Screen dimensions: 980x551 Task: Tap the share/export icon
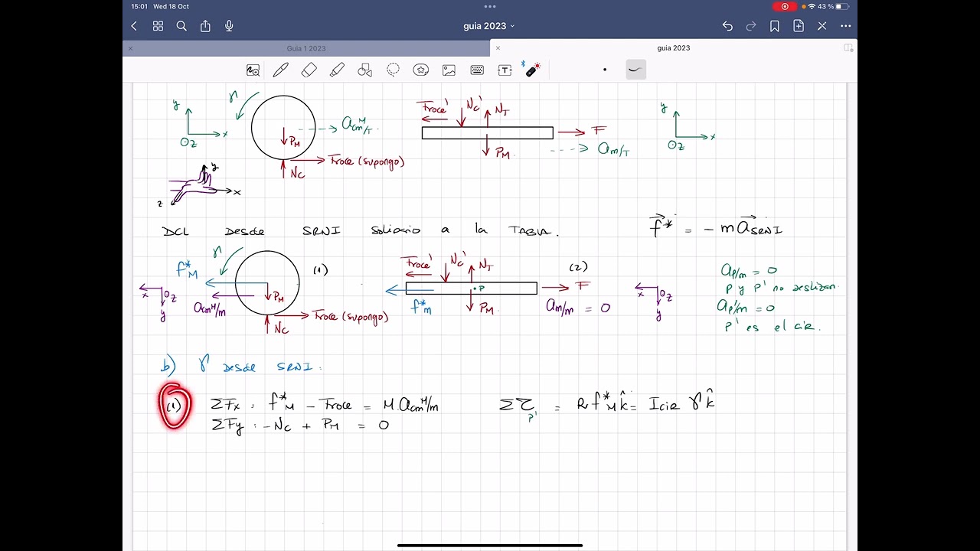point(205,26)
